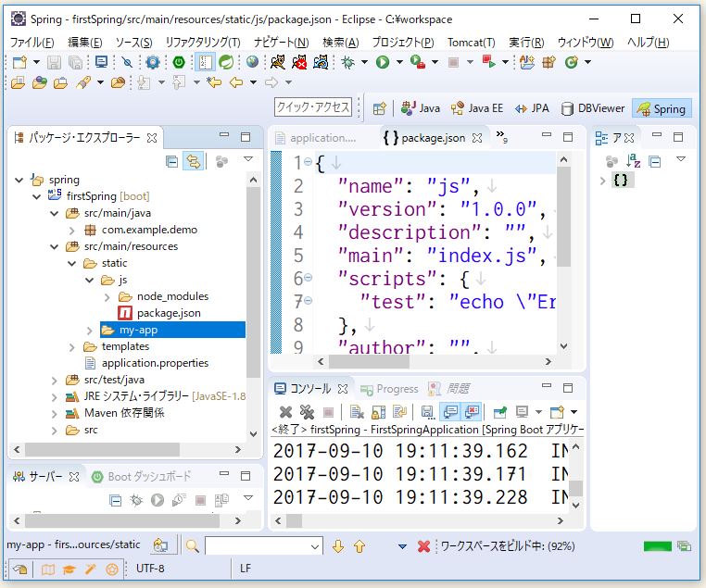Screen dimensions: 706x588
Task: Click the クイック・アクセス input field
Action: [x=313, y=107]
